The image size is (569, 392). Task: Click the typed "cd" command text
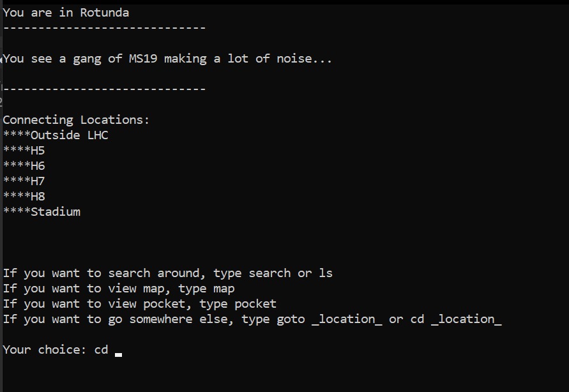(101, 350)
